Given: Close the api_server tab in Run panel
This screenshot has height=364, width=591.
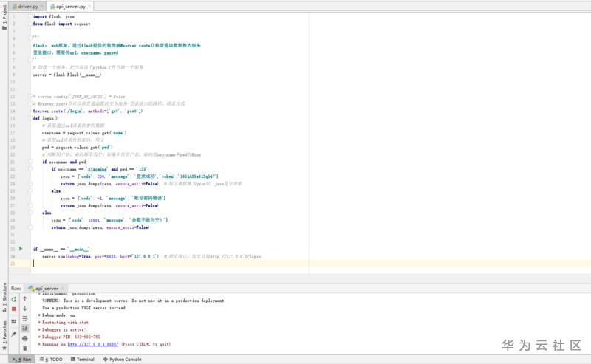Looking at the screenshot, I should click(x=63, y=289).
